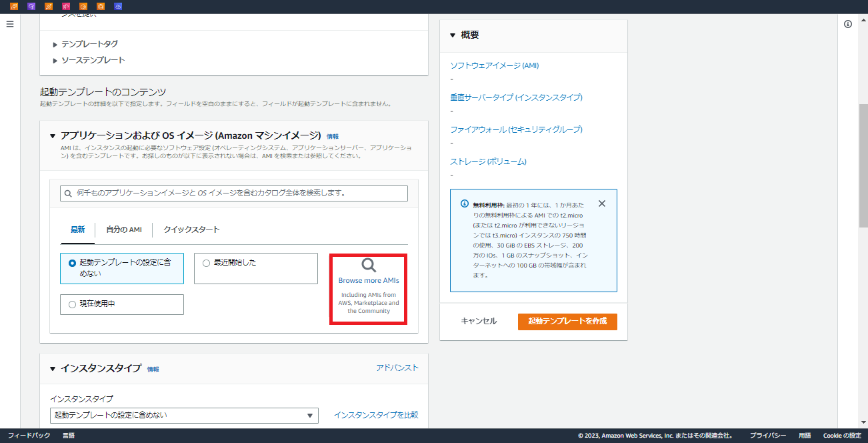Dismiss the 無料利用枠 notice with the X
This screenshot has width=868, height=443.
tap(602, 203)
